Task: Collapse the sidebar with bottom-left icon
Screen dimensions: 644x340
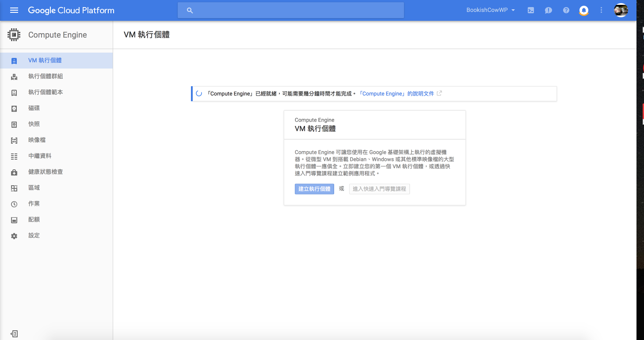Action: [x=14, y=333]
